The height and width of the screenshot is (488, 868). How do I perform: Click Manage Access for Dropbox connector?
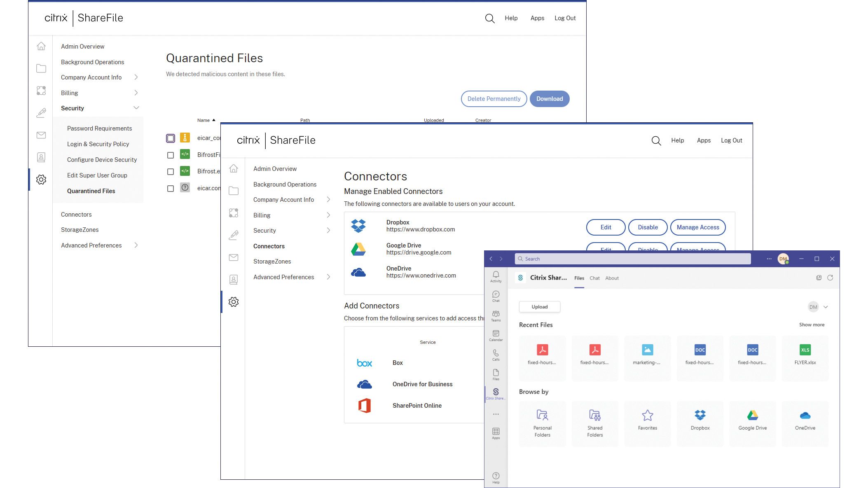point(698,227)
